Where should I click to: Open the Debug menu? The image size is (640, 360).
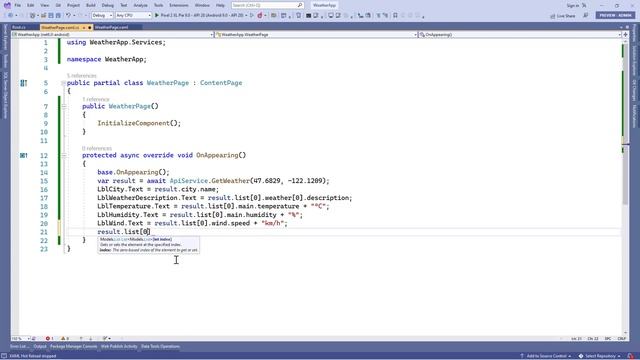click(108, 5)
